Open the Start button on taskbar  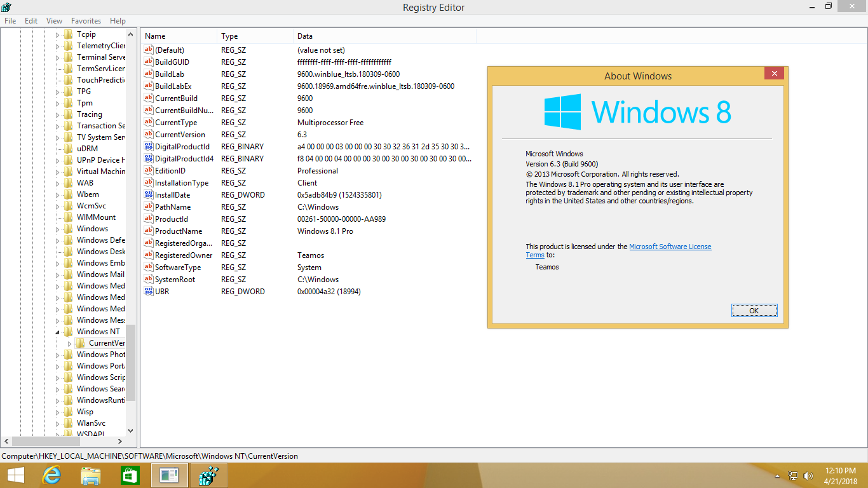click(x=16, y=475)
